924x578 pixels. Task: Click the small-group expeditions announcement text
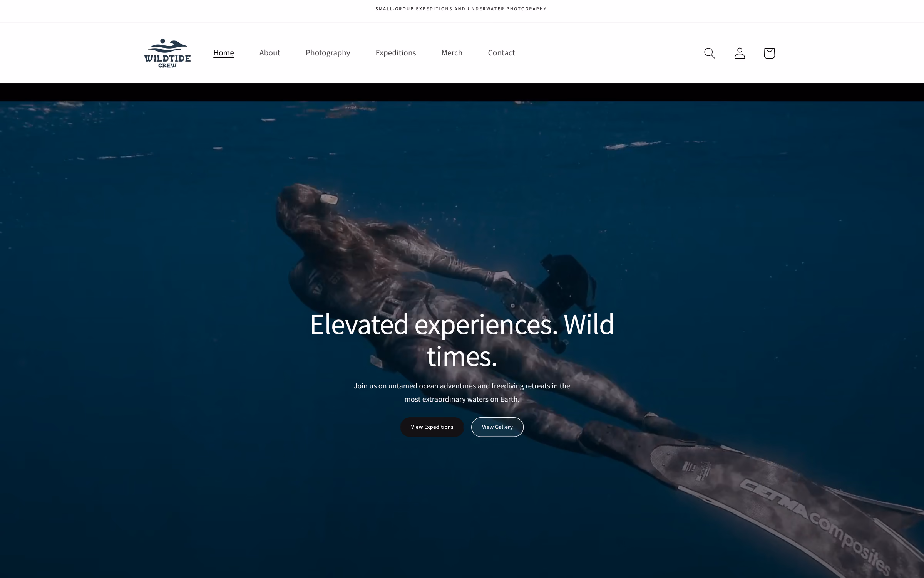click(x=462, y=9)
